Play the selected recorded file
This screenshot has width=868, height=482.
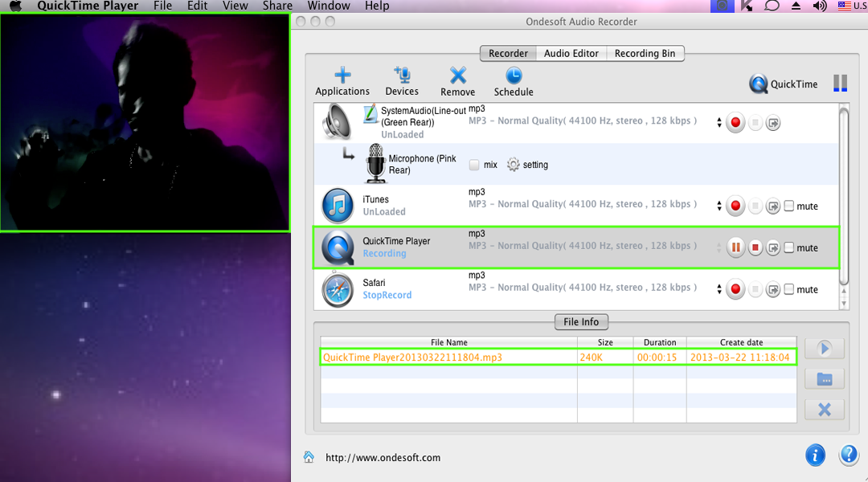[x=824, y=349]
